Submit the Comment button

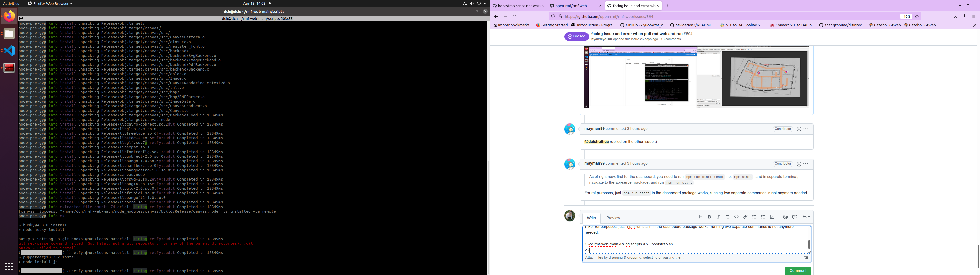point(797,270)
